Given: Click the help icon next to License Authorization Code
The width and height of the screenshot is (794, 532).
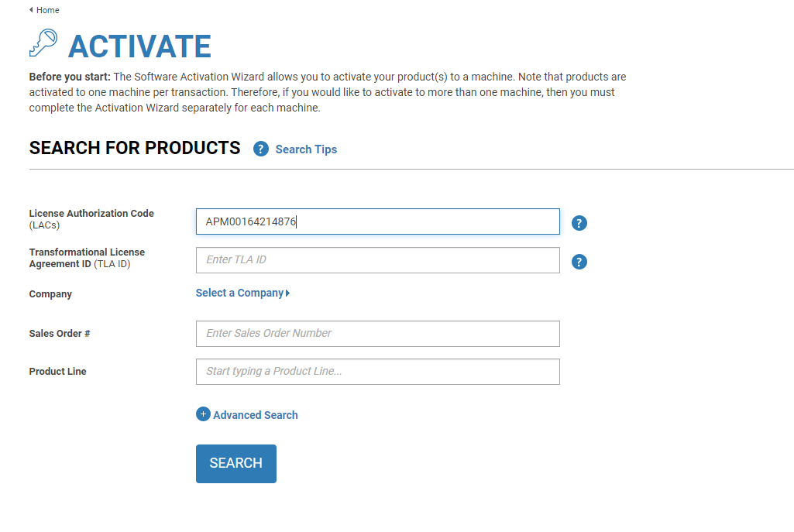Looking at the screenshot, I should (x=579, y=222).
